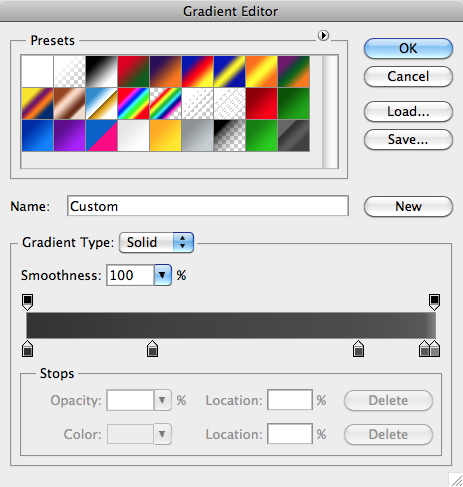The image size is (463, 487).
Task: Choose the red to green gradient preset
Action: click(133, 72)
